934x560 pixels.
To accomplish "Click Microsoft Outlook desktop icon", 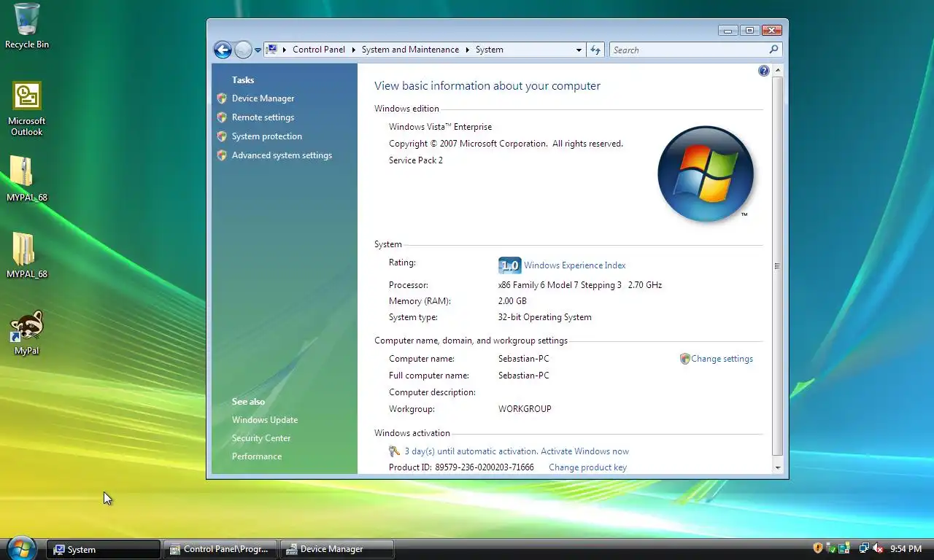I will coord(27,108).
